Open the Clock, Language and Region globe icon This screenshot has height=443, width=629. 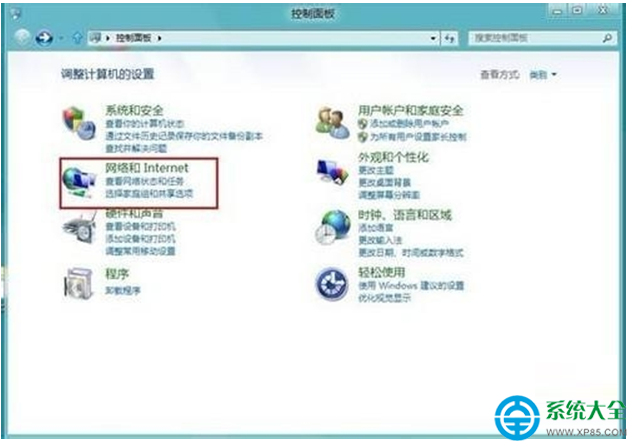point(332,228)
